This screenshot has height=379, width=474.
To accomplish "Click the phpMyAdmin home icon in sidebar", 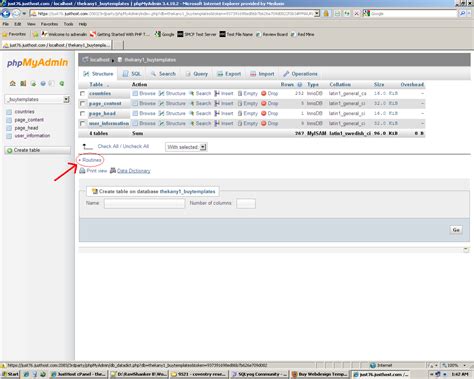I will click(x=13, y=83).
